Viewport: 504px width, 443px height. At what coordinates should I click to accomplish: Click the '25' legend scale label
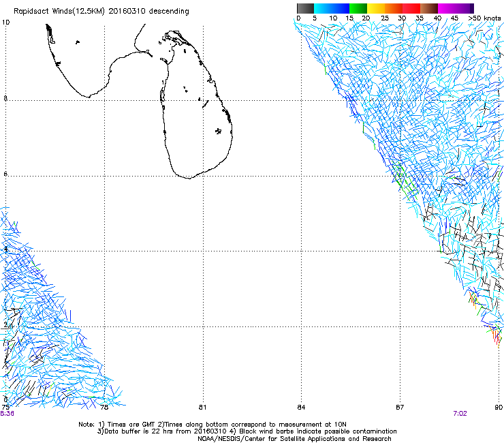tap(384, 18)
